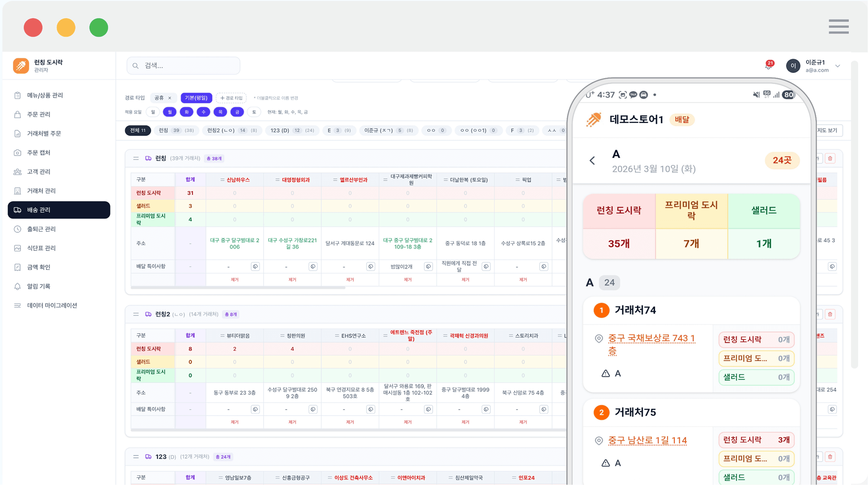
Task: Click drag handle of 런칭 route card
Action: click(x=136, y=159)
